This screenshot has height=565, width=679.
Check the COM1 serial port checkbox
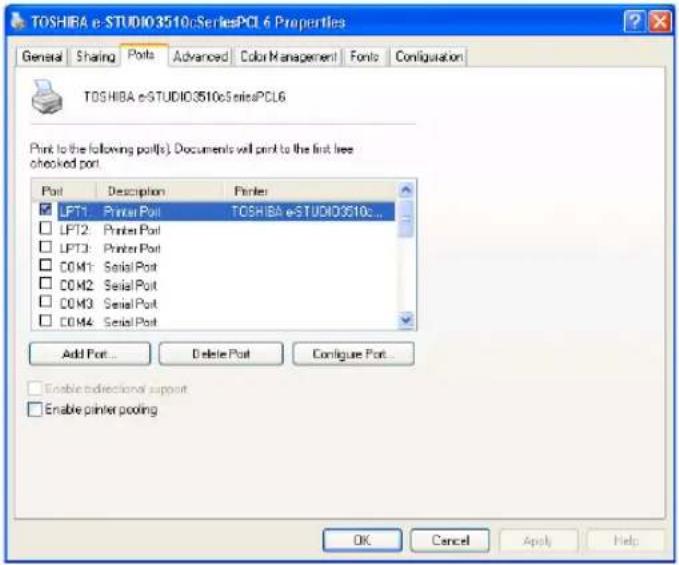45,265
